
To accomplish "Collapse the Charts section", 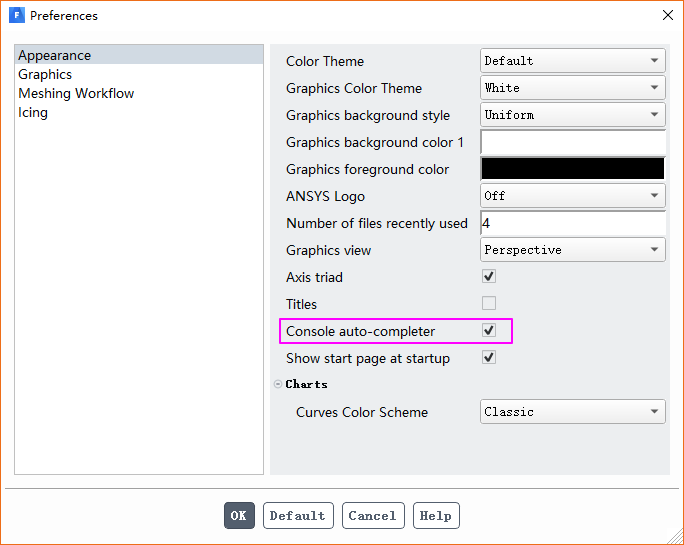I will coord(278,384).
